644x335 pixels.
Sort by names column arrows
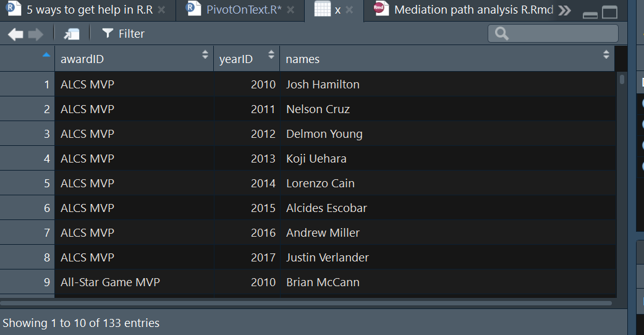[x=606, y=56]
